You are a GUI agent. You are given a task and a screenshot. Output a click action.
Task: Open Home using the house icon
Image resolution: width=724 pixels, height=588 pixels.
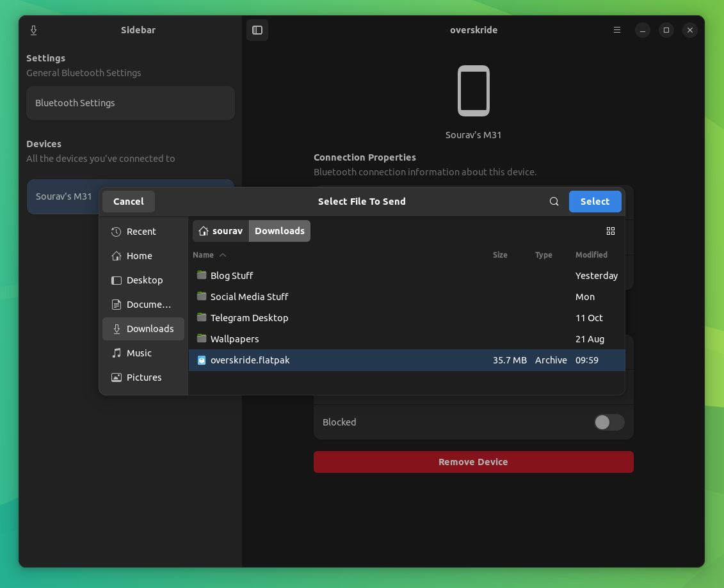116,256
